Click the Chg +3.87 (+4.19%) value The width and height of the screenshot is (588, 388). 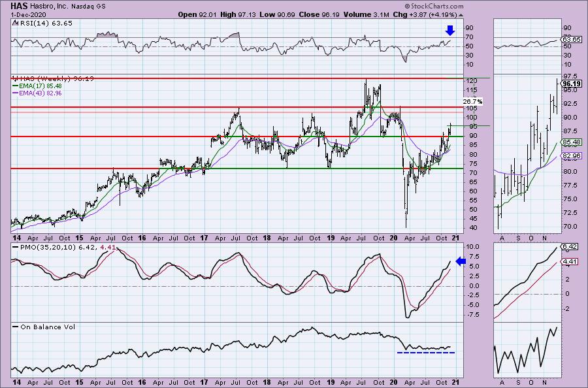point(425,14)
